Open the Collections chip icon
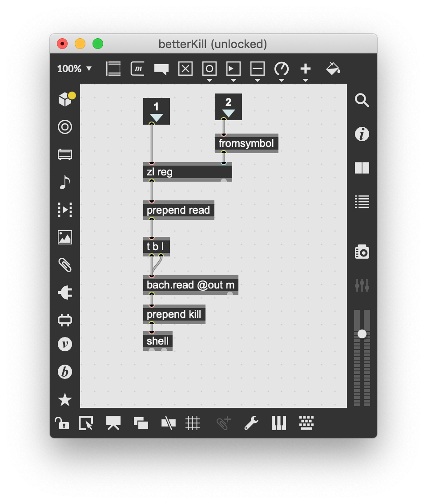 [x=65, y=320]
